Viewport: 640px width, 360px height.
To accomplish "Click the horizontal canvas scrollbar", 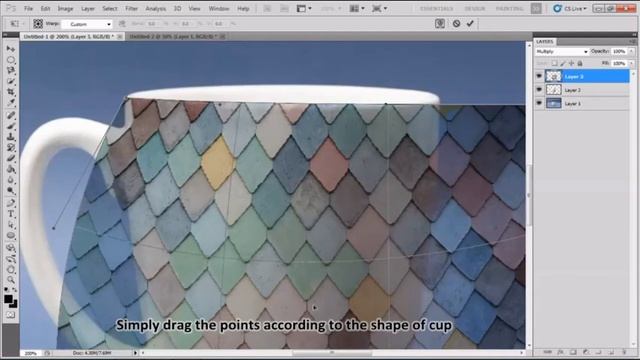I will [x=332, y=353].
